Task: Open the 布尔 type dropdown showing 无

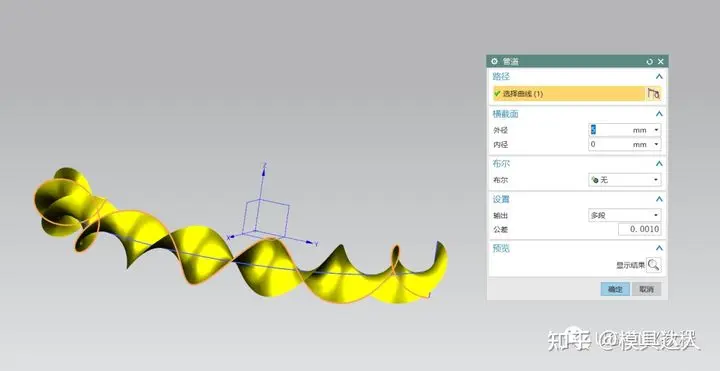Action: [x=624, y=180]
